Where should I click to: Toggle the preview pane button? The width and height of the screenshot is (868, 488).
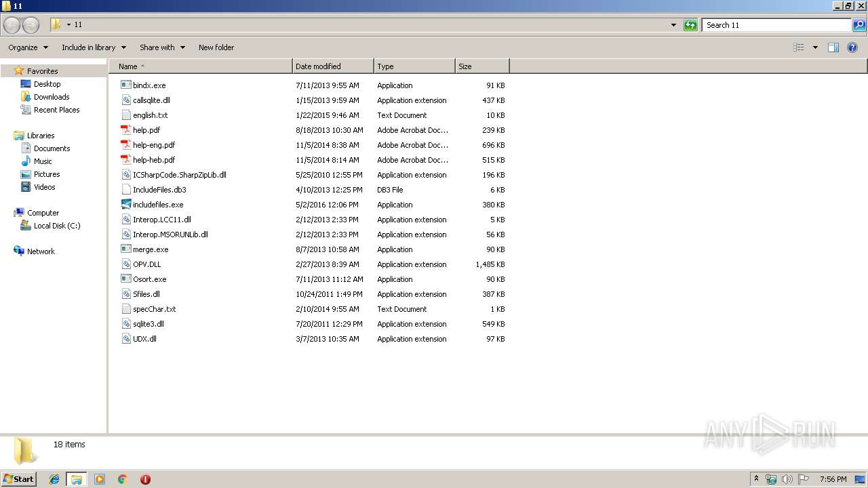click(x=833, y=47)
